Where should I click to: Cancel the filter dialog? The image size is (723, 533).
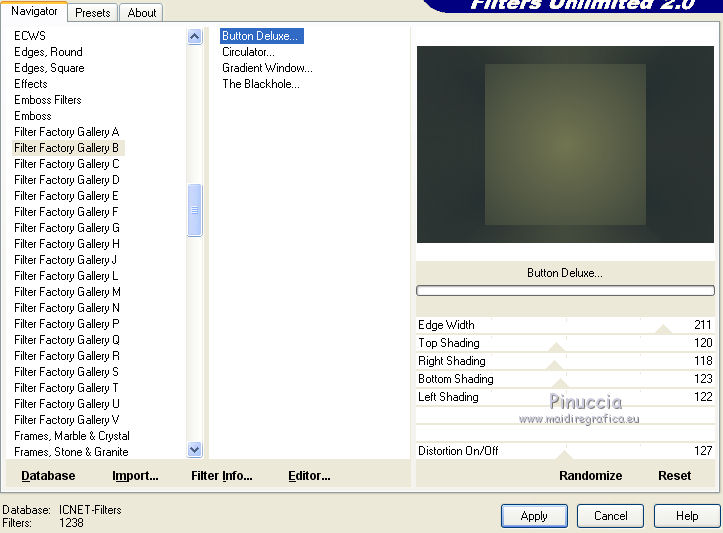point(610,516)
